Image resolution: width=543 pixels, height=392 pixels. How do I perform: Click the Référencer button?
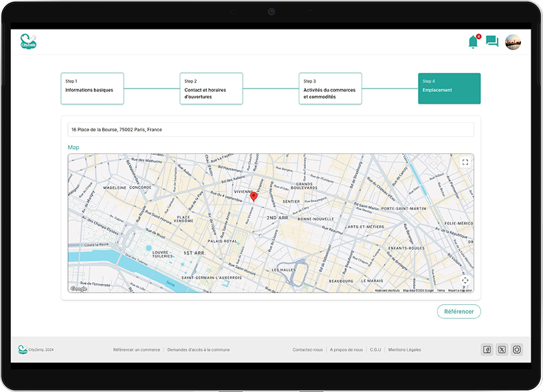point(458,312)
